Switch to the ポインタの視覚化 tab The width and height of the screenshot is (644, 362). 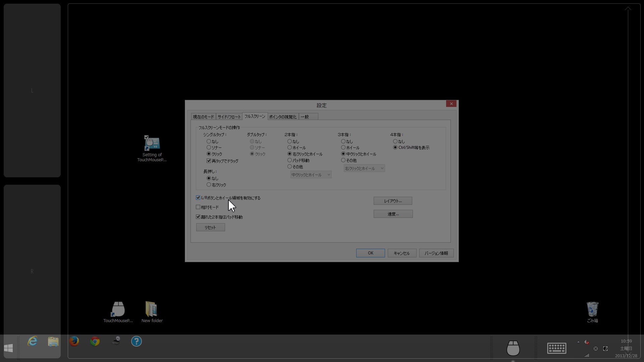pyautogui.click(x=282, y=117)
